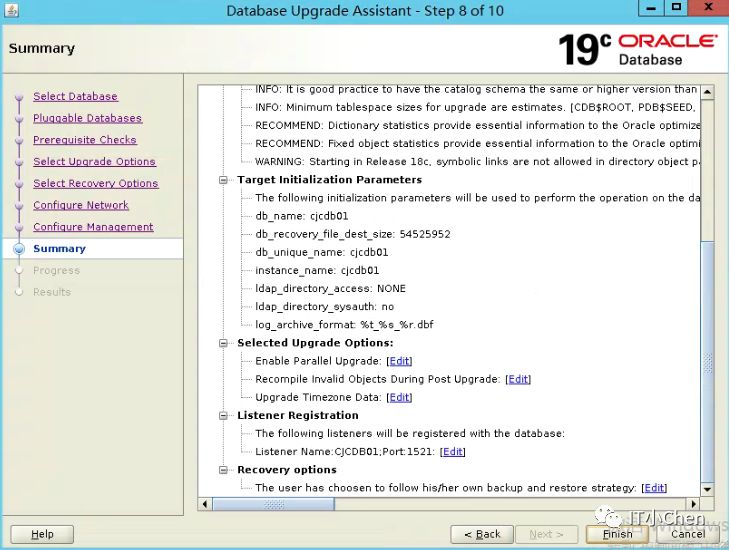Image resolution: width=729 pixels, height=550 pixels.
Task: Click the Cancel button
Action: 688,534
